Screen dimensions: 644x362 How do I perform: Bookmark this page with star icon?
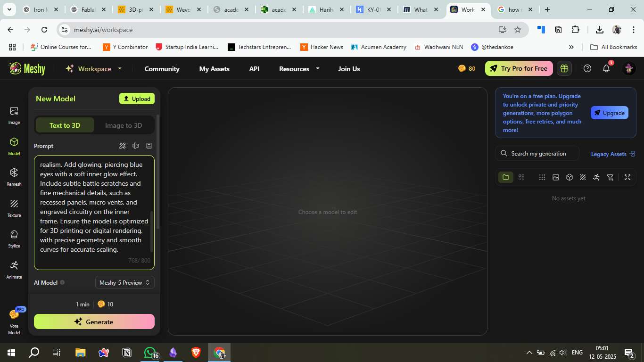[518, 30]
